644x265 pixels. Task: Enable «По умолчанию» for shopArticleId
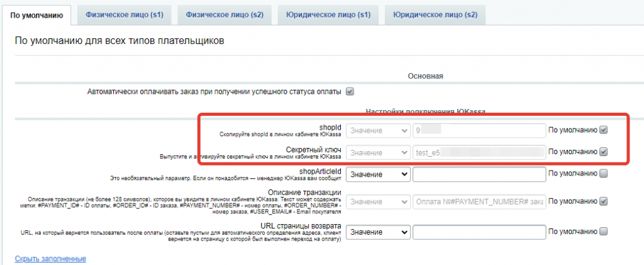(604, 173)
